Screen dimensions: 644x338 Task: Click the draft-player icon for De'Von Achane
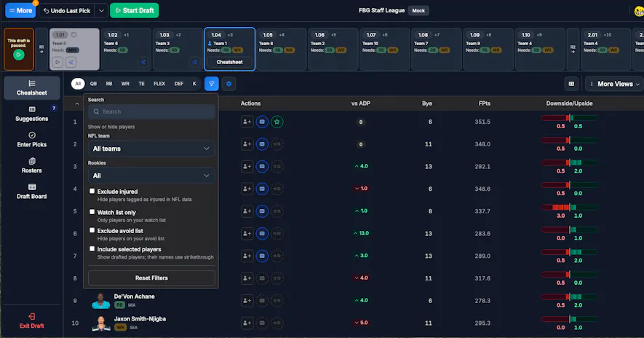(x=247, y=301)
